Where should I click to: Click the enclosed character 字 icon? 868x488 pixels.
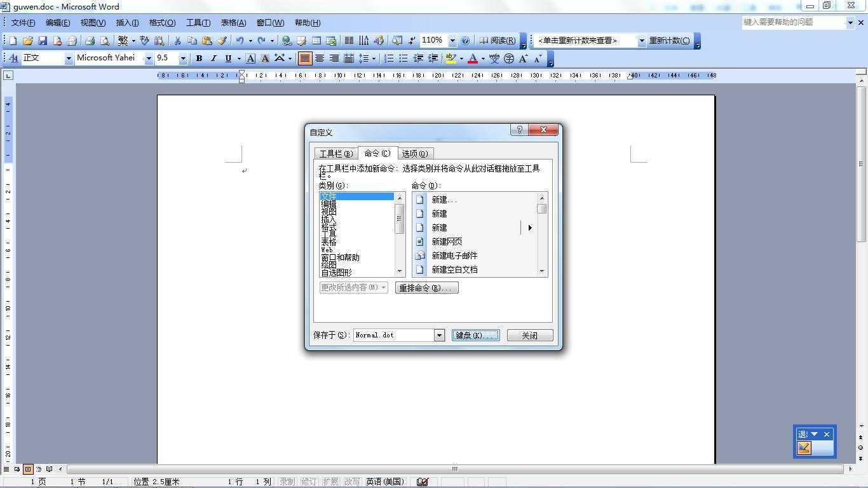pyautogui.click(x=509, y=58)
